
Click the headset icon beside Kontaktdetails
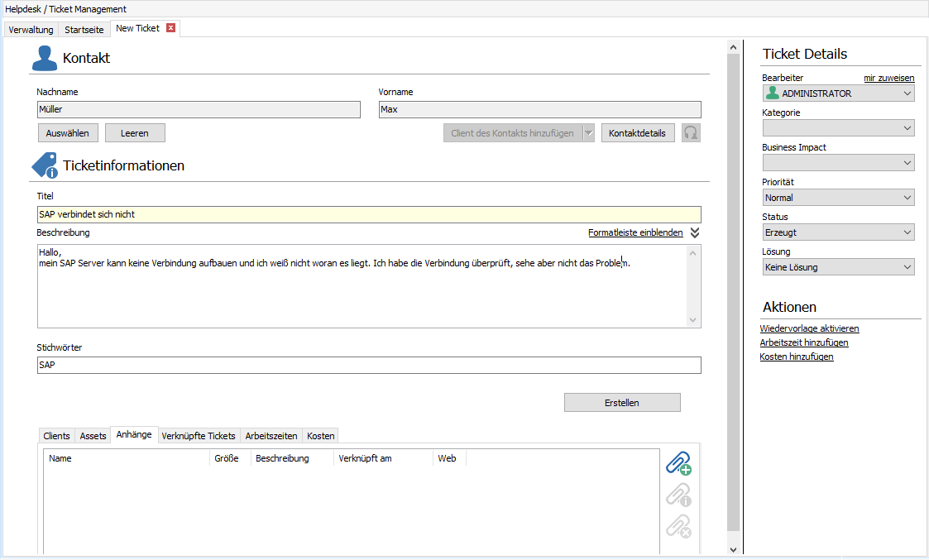691,132
